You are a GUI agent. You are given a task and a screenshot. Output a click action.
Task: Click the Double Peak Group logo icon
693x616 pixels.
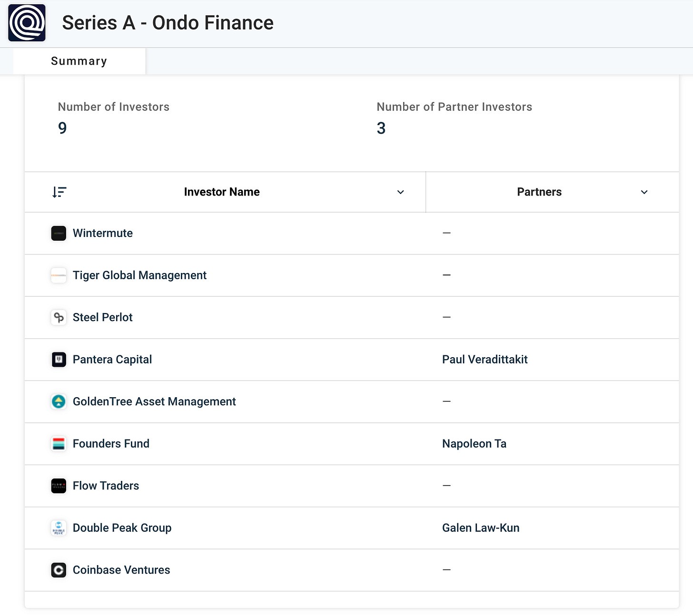tap(59, 528)
